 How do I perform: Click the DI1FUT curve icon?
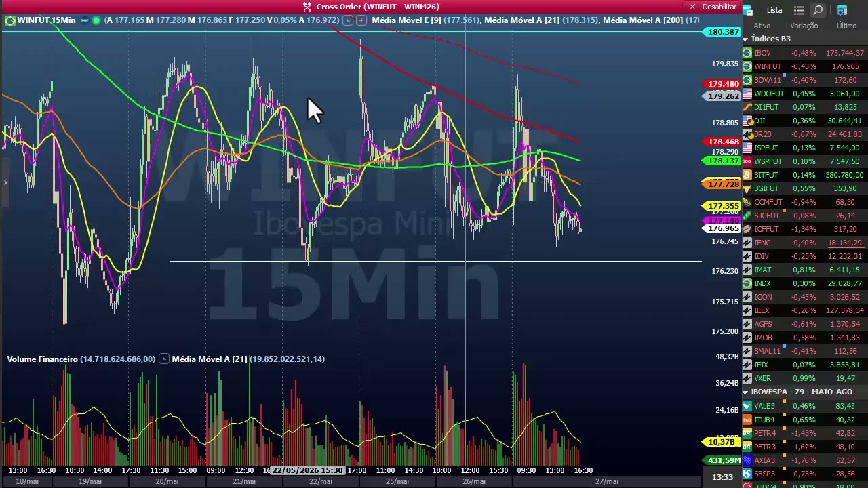pyautogui.click(x=747, y=107)
